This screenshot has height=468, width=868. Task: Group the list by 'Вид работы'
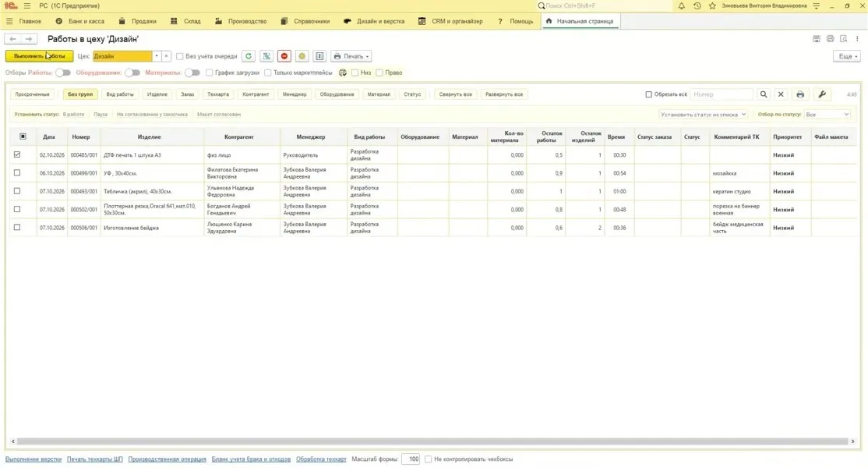119,94
